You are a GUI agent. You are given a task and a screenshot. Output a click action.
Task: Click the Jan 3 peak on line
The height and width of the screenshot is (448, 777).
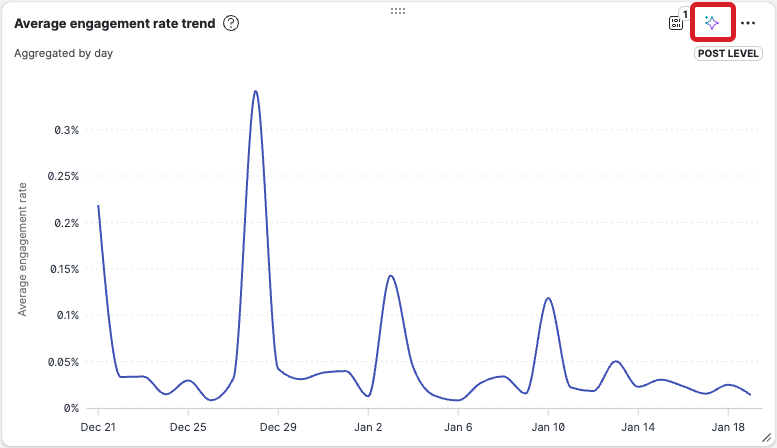390,276
